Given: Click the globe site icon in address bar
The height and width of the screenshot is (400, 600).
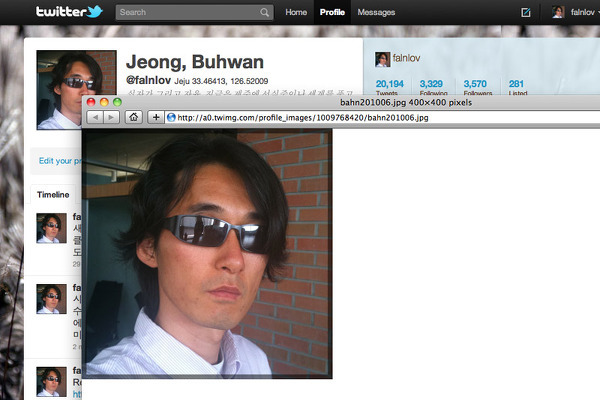Looking at the screenshot, I should 171,118.
